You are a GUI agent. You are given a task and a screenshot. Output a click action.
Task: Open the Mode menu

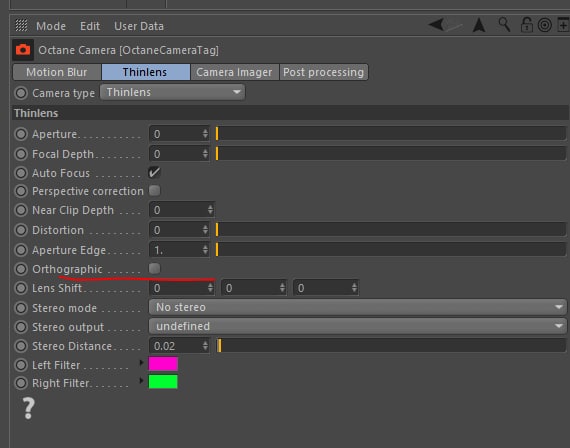(51, 26)
